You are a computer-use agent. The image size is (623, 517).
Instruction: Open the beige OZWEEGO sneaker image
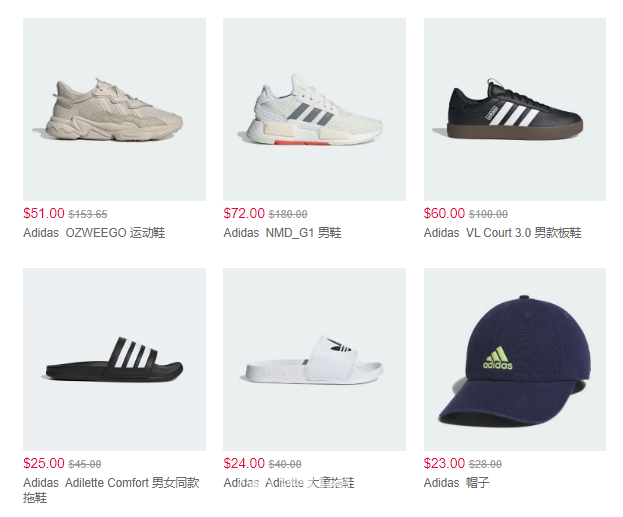114,109
